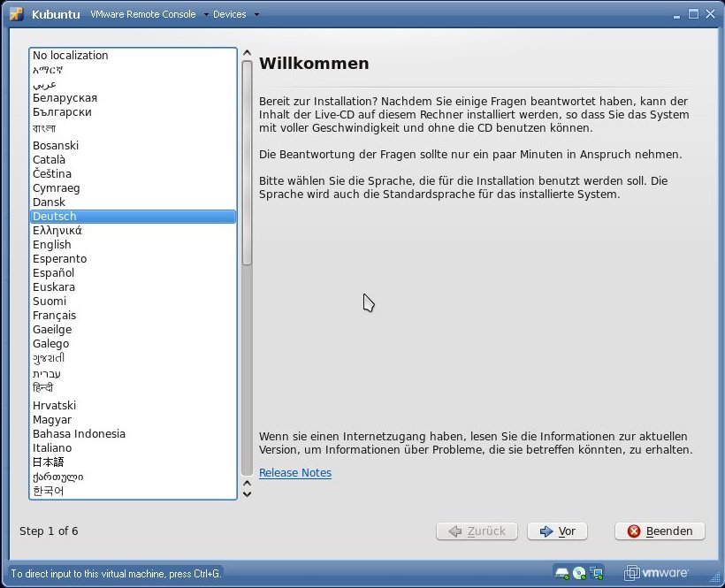
Task: Select Беларуская language
Action: point(134,98)
